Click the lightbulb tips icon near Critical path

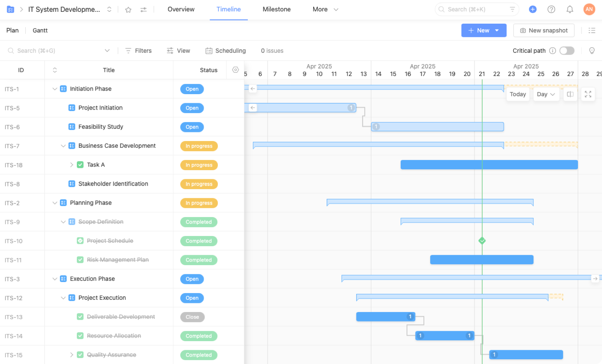592,50
